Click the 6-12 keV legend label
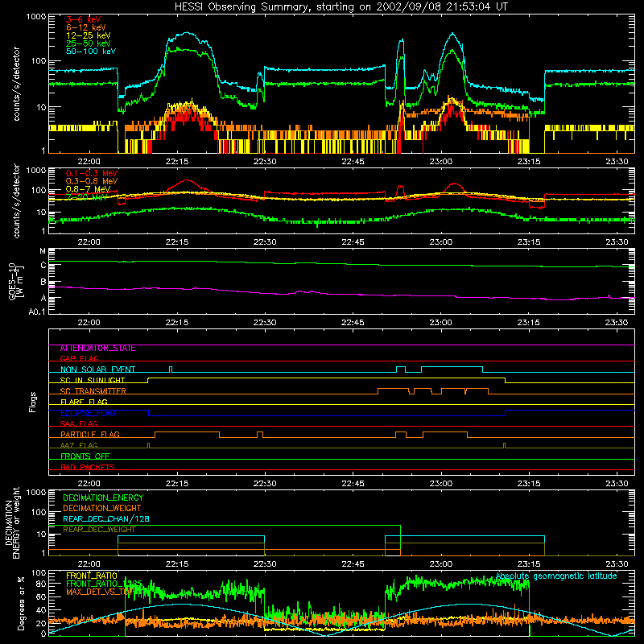Screen dimensions: 644x644 (86, 27)
